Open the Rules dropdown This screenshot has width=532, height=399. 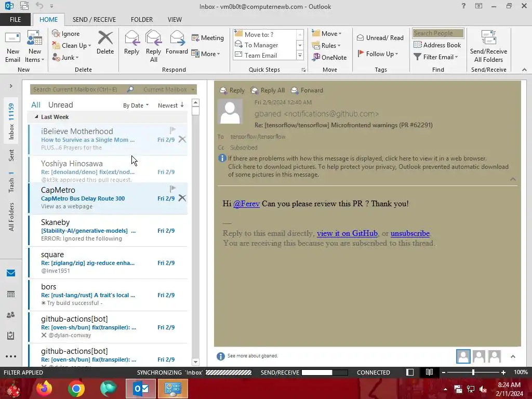click(x=326, y=46)
